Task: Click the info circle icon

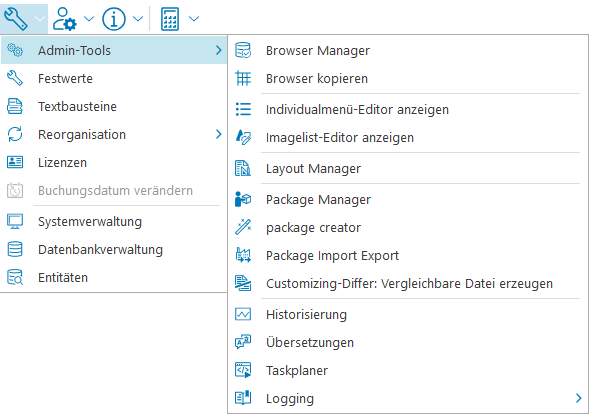Action: (114, 19)
